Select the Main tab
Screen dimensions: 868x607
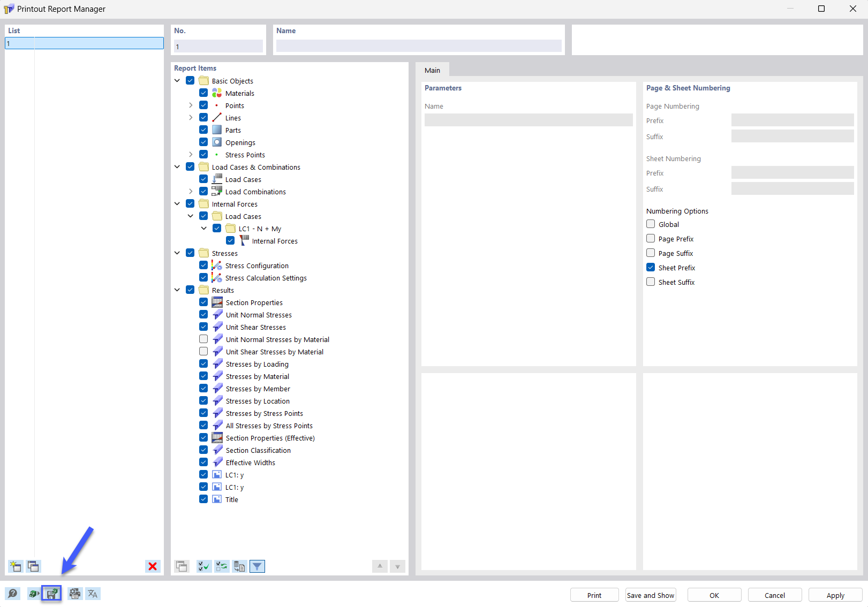pyautogui.click(x=433, y=70)
